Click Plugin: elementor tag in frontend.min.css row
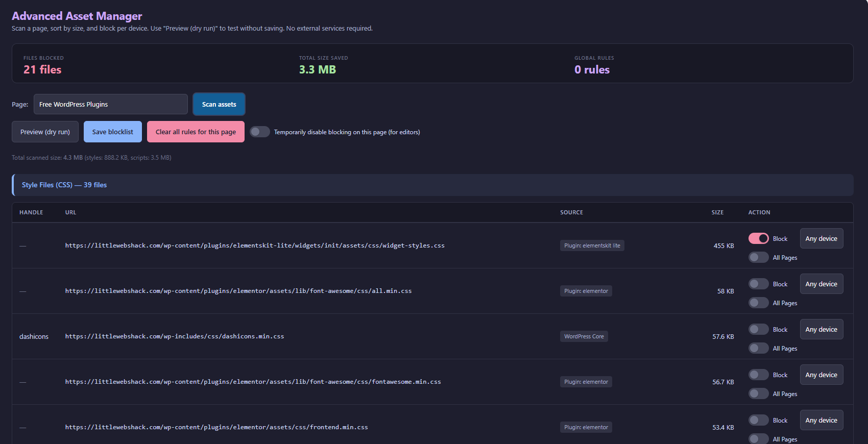 pyautogui.click(x=586, y=427)
